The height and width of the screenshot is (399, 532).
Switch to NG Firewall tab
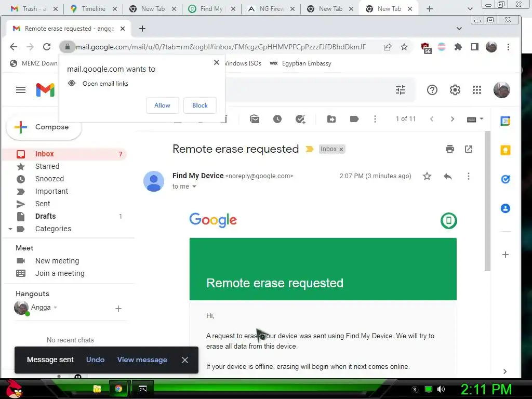coord(271,9)
